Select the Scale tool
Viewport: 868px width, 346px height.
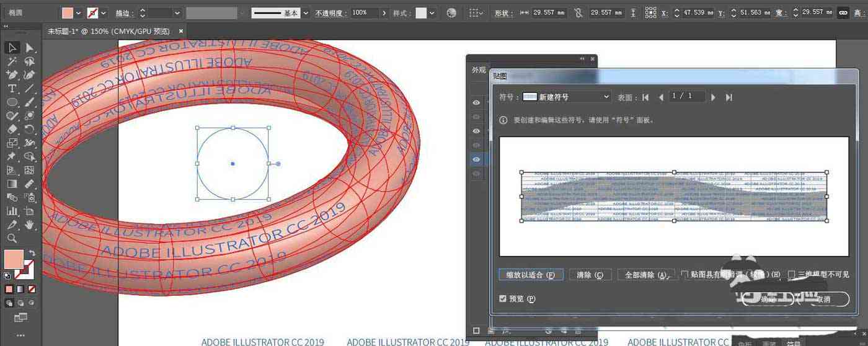tap(12, 143)
